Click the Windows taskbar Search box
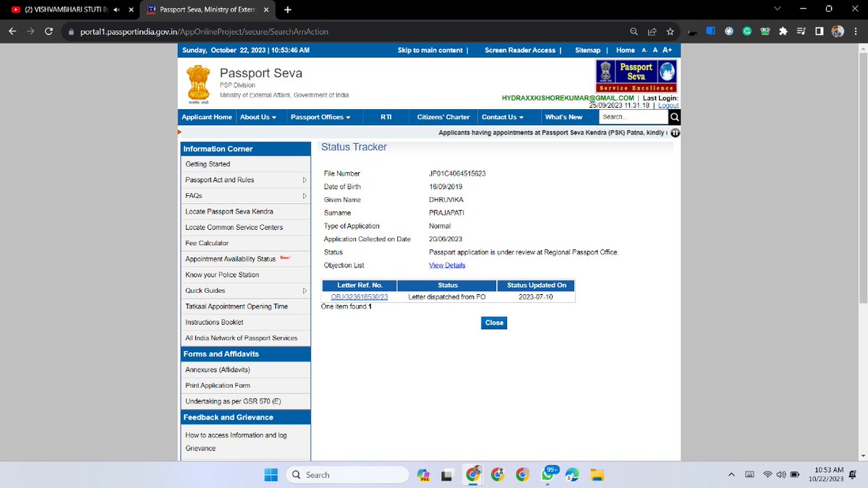868x488 pixels. tap(349, 475)
